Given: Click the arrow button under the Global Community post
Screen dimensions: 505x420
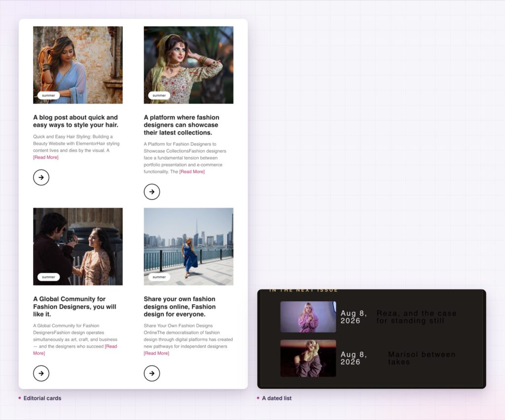Looking at the screenshot, I should pyautogui.click(x=41, y=373).
